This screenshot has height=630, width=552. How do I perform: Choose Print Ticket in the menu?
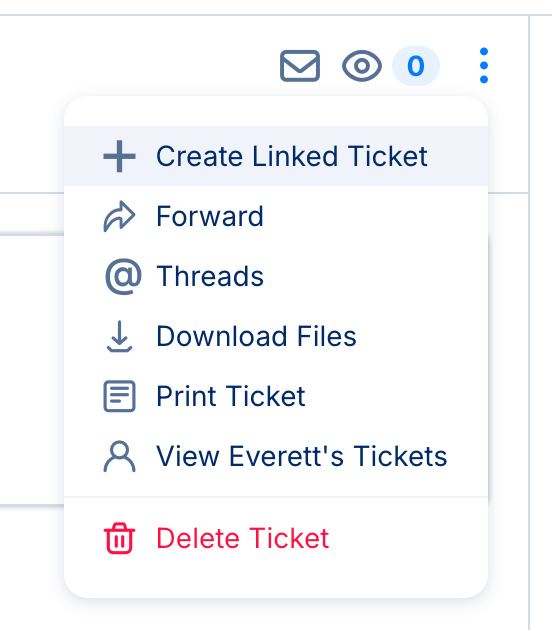coord(276,396)
